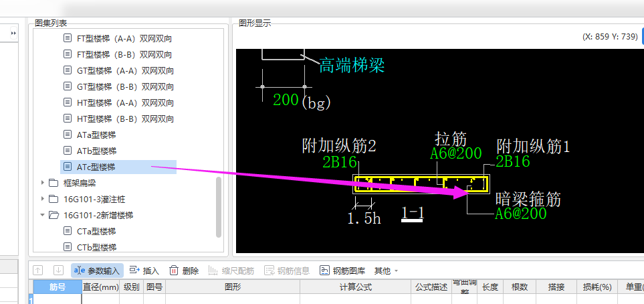Open the 钢筋图库 library
This screenshot has height=304, width=644.
[x=342, y=271]
